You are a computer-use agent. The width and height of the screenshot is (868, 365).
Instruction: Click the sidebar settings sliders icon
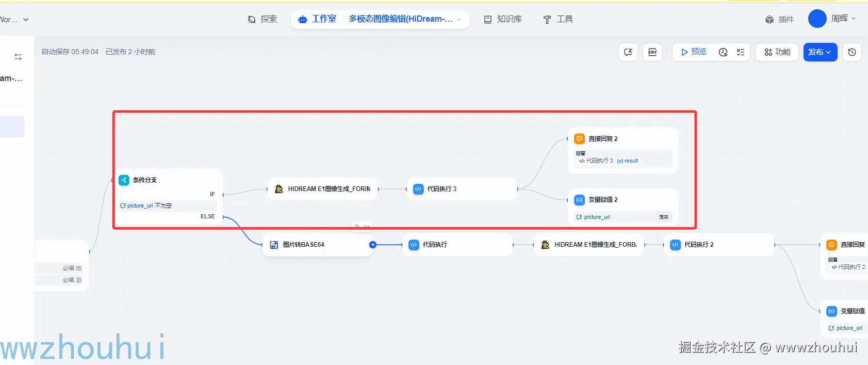(x=18, y=57)
